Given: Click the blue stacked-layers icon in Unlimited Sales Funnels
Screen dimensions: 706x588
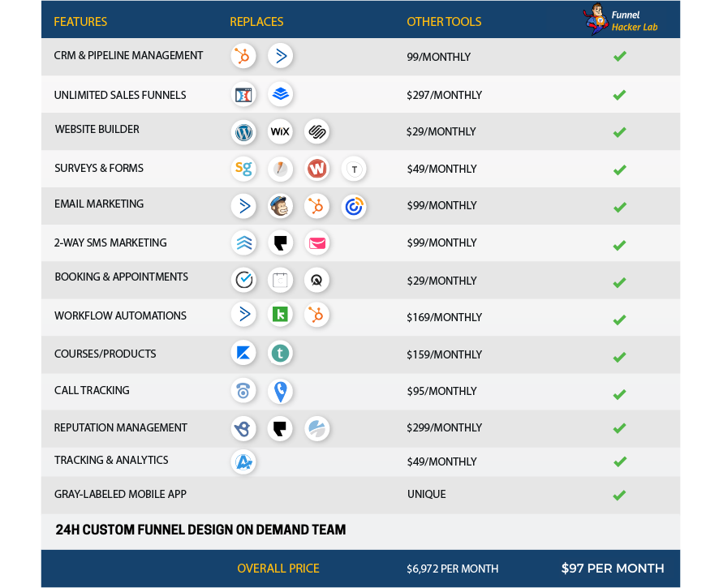Looking at the screenshot, I should (x=281, y=94).
